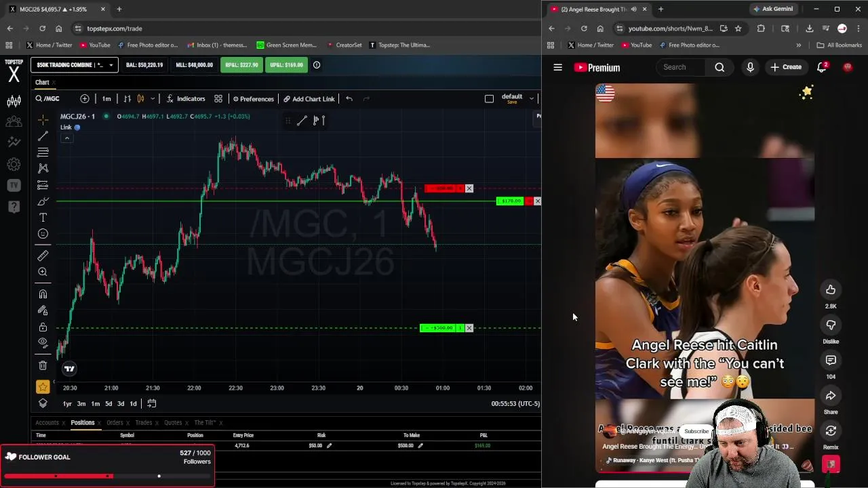Select the brush drawing tool

pos(43,201)
